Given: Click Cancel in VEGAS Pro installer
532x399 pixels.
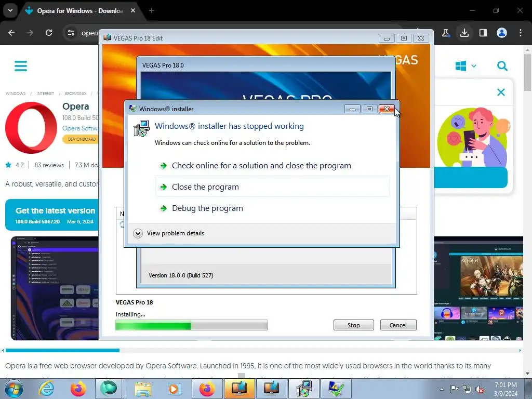Looking at the screenshot, I should pyautogui.click(x=398, y=325).
